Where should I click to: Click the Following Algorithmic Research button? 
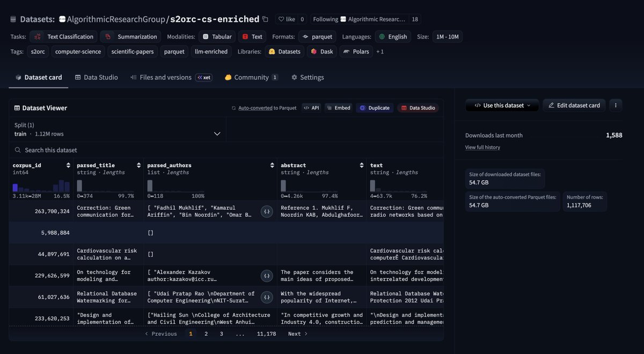pyautogui.click(x=359, y=19)
